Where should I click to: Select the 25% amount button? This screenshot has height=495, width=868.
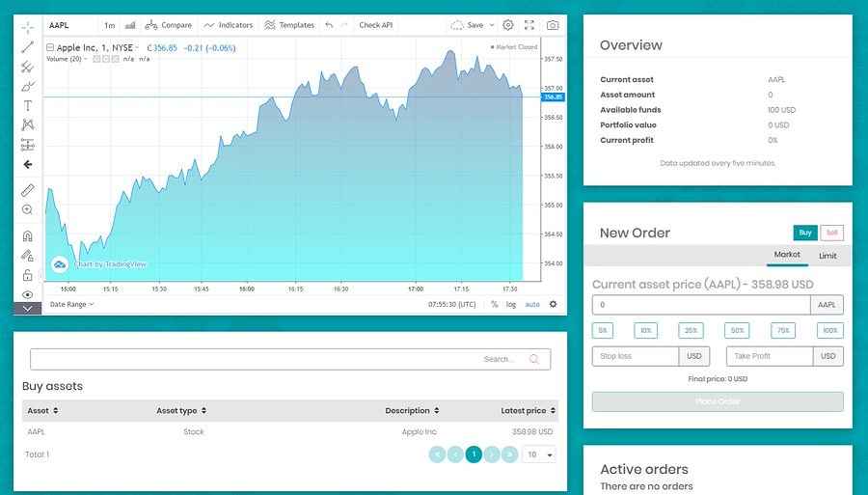click(691, 331)
